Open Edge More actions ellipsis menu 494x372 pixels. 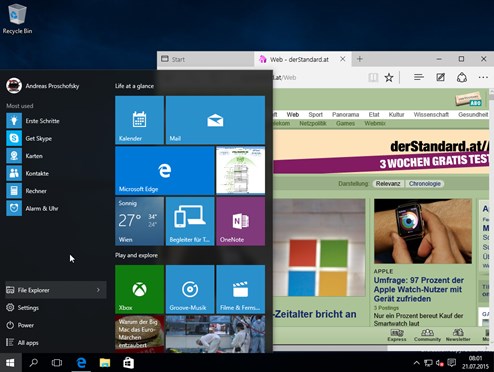[483, 78]
